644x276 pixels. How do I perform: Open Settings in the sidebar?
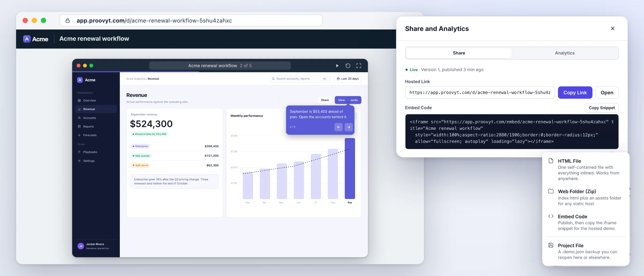click(x=96, y=161)
